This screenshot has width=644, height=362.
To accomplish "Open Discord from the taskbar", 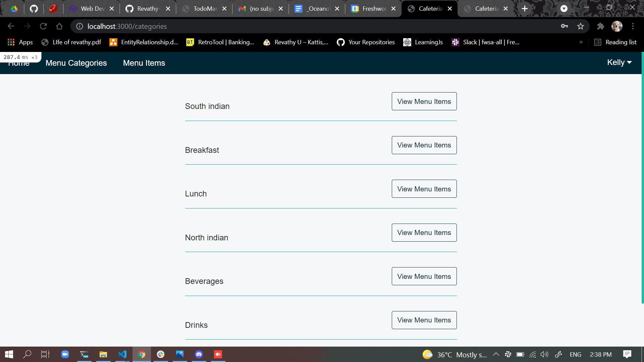I will point(199,354).
